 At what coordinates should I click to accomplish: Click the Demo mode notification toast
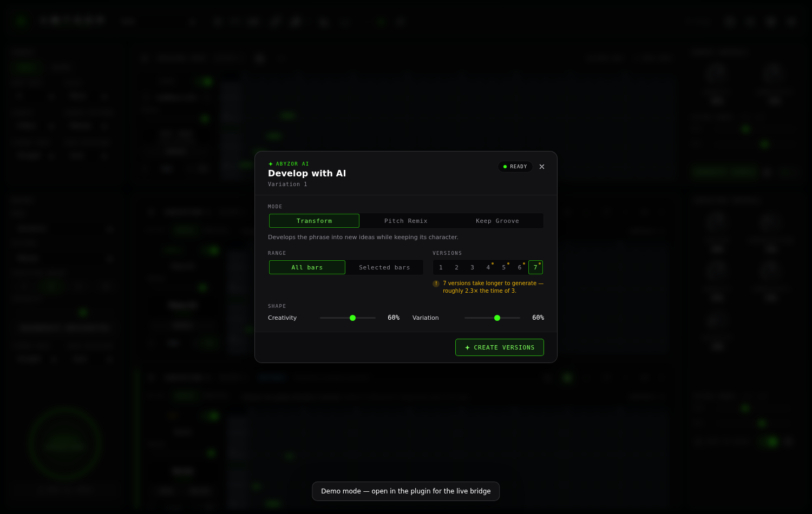(x=406, y=491)
